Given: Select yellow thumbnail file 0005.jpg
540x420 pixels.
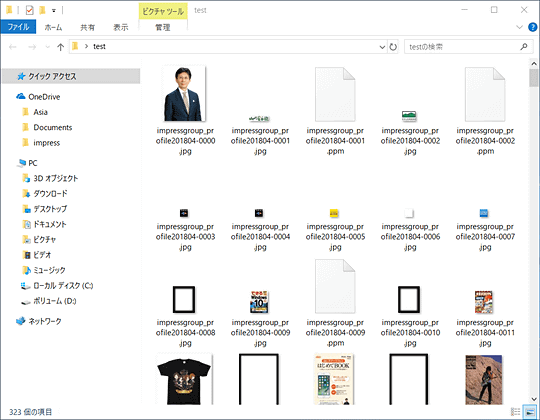Looking at the screenshot, I should [334, 213].
